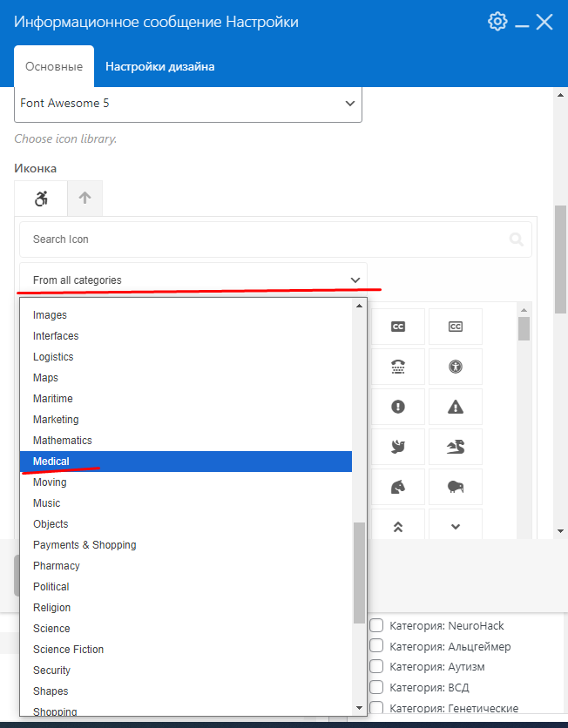Select the warning triangle icon
Screen dimensions: 568x728
(455, 407)
